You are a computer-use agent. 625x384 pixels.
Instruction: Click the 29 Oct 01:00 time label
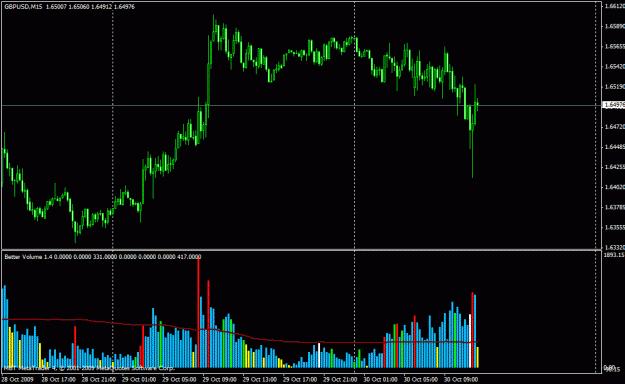[x=139, y=379]
